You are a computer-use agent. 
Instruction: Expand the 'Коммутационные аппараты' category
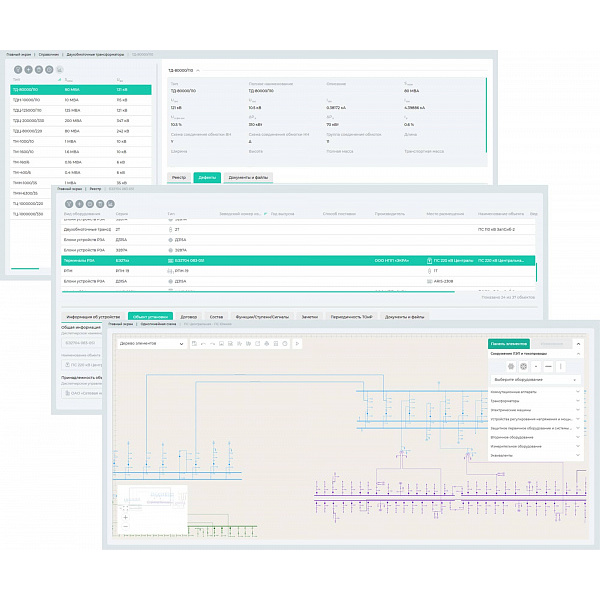tap(535, 392)
